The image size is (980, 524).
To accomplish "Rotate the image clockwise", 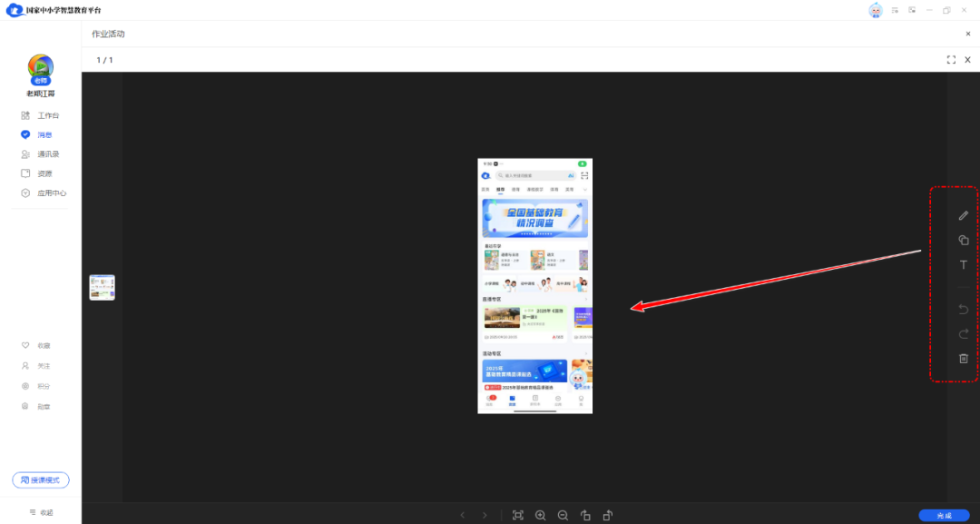I will pyautogui.click(x=608, y=515).
